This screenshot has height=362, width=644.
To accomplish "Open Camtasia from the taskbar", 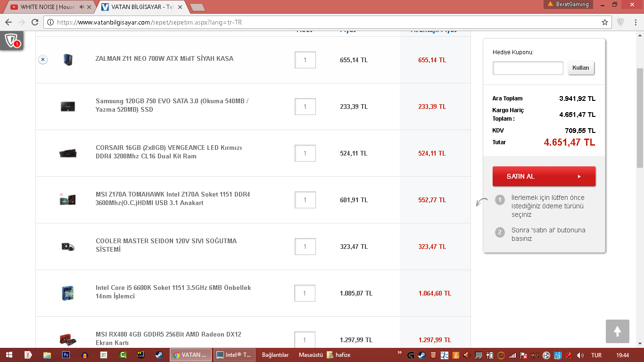I will pos(123,355).
